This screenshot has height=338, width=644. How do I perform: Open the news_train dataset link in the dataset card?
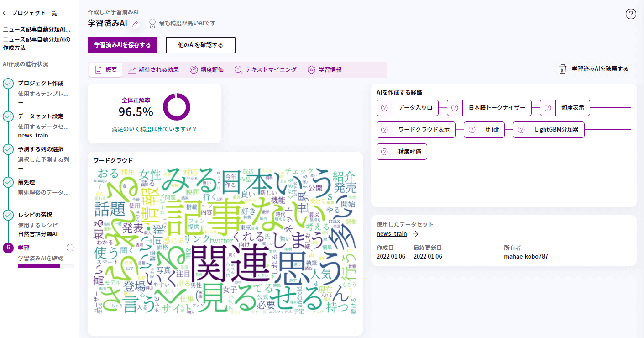point(392,234)
